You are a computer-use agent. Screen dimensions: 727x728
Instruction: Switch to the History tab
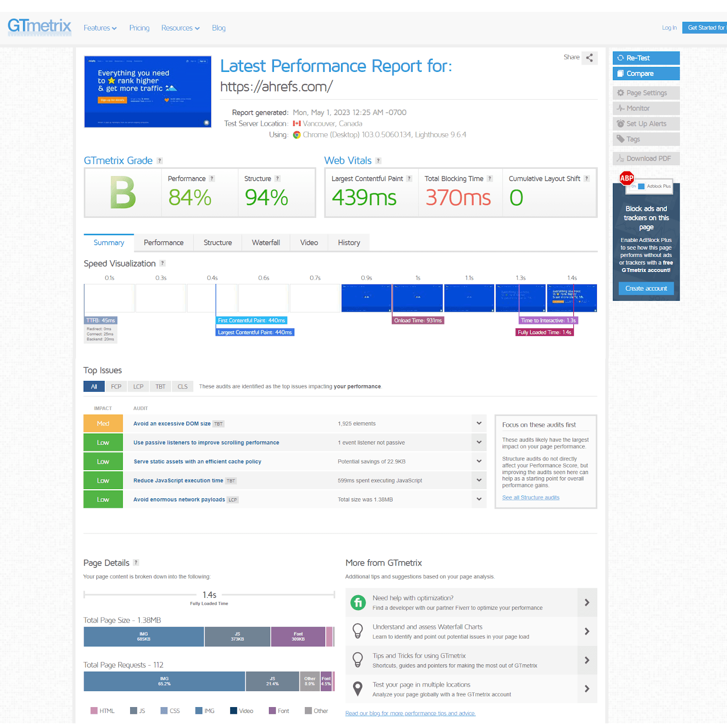pos(349,243)
